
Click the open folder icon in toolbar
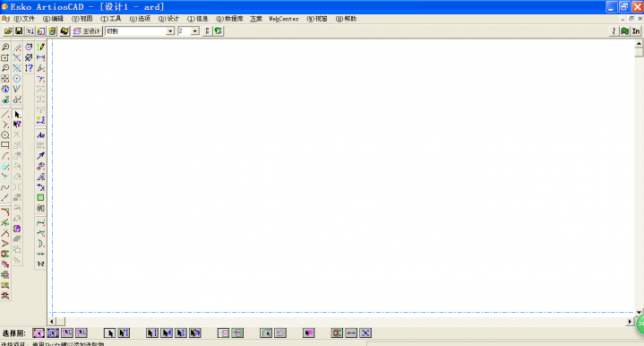click(x=8, y=31)
